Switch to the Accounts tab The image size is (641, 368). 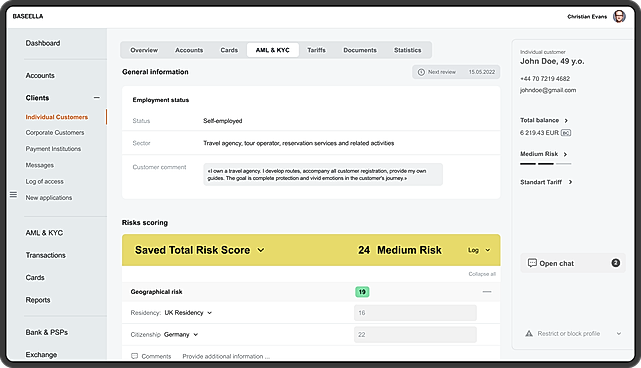click(189, 50)
